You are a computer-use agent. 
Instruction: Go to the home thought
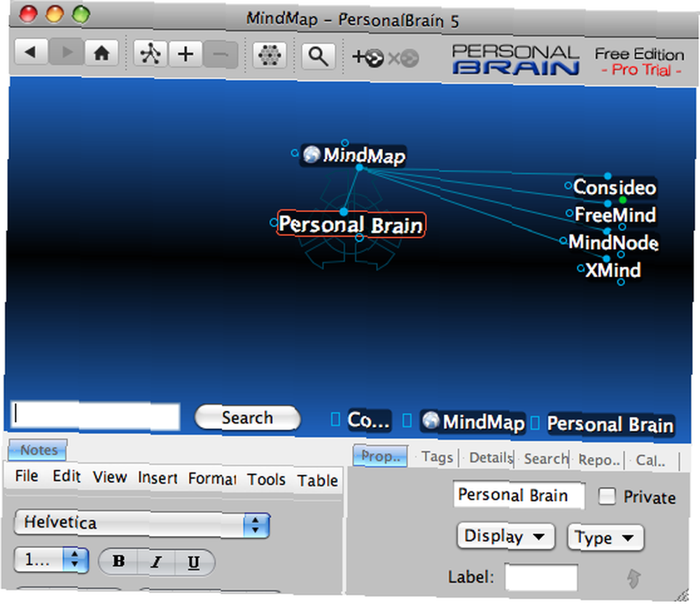101,53
